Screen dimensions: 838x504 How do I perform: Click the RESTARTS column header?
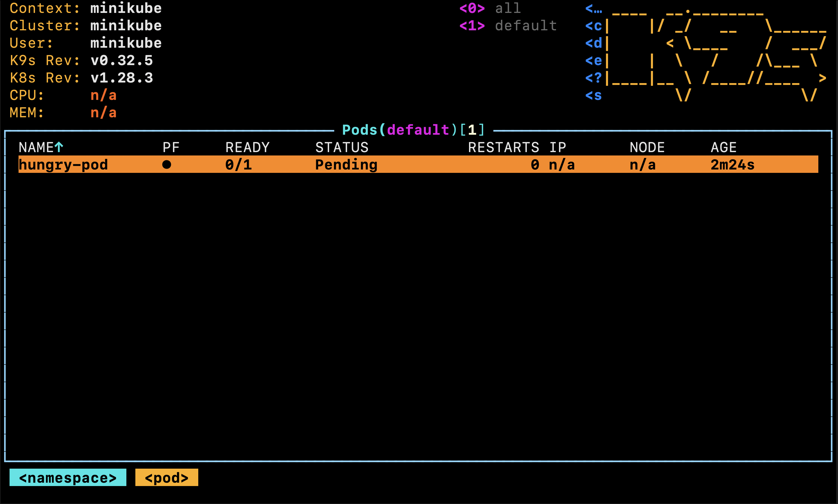(504, 147)
